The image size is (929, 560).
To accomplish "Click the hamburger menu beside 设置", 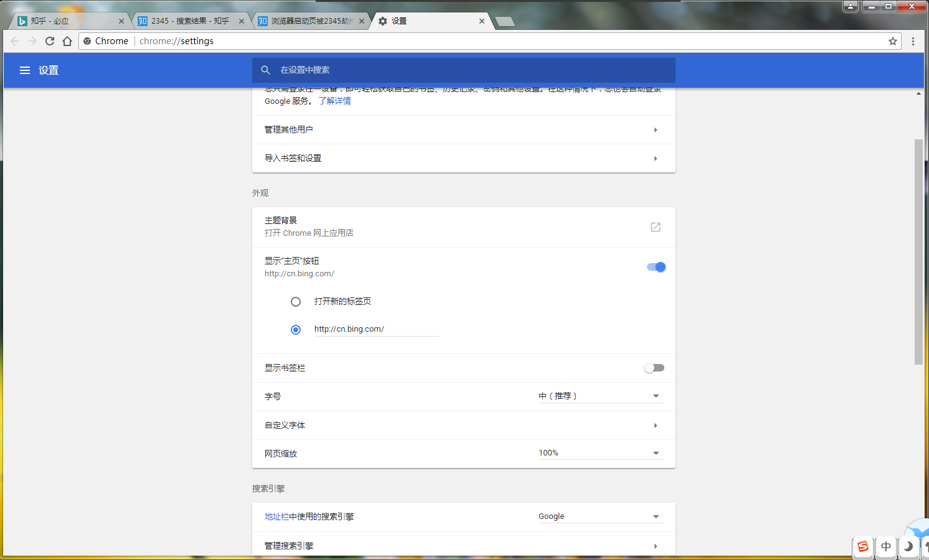I will coord(25,70).
